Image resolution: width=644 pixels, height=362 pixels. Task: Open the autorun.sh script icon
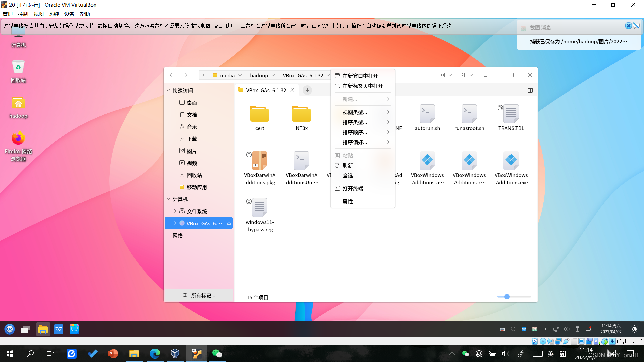[427, 114]
